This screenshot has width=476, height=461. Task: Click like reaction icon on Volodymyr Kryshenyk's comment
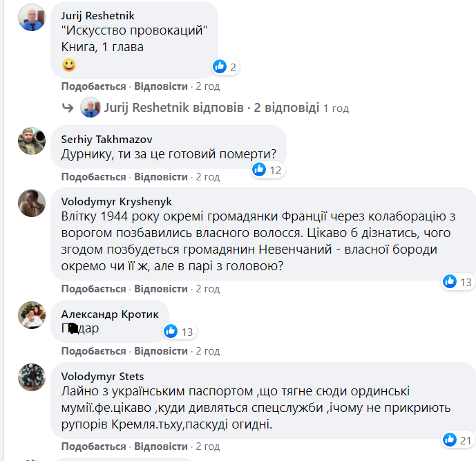point(450,281)
